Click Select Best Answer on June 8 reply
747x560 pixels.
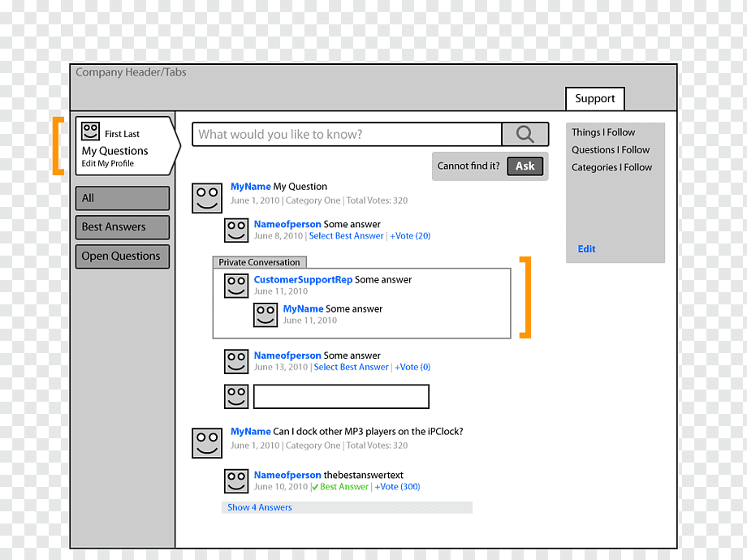point(346,235)
